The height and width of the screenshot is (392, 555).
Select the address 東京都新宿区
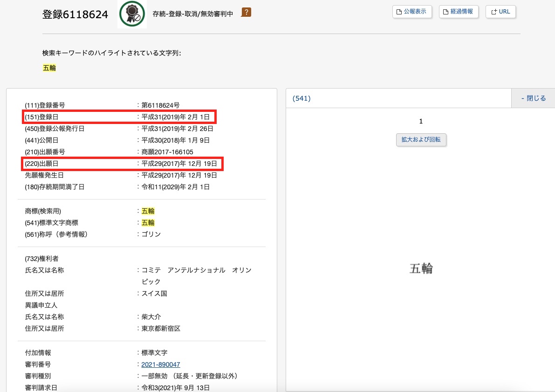(161, 329)
